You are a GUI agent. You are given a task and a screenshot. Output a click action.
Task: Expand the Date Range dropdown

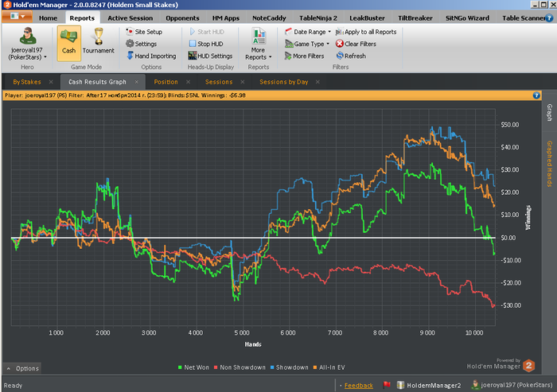[310, 32]
